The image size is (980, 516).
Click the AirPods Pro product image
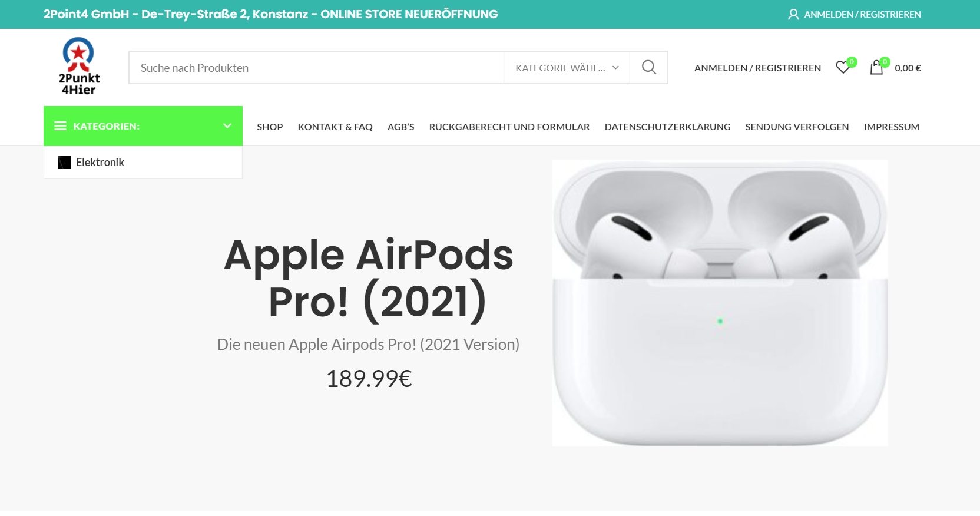[720, 303]
